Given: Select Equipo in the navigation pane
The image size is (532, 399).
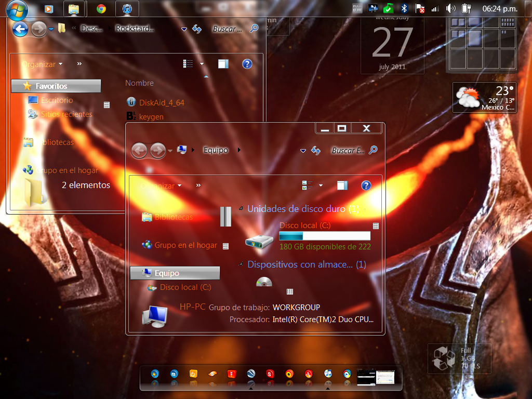Looking at the screenshot, I should click(175, 273).
